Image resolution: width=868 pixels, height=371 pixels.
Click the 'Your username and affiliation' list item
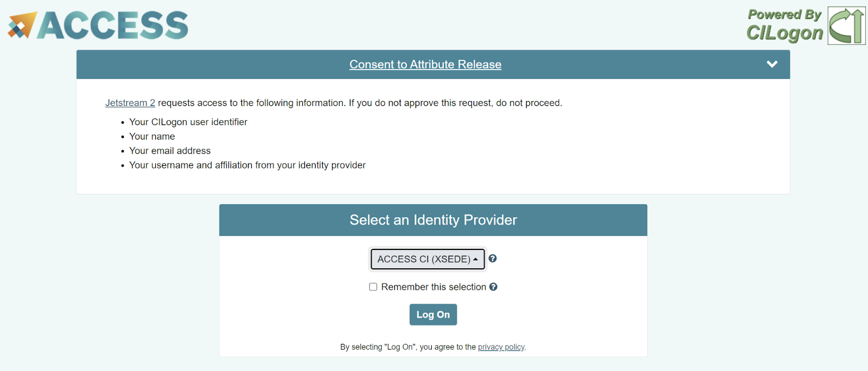pos(247,165)
